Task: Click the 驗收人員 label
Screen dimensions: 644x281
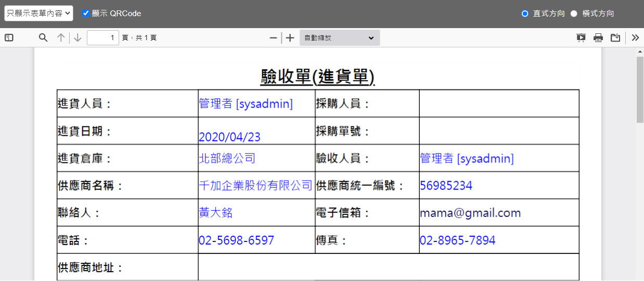Action: point(343,158)
